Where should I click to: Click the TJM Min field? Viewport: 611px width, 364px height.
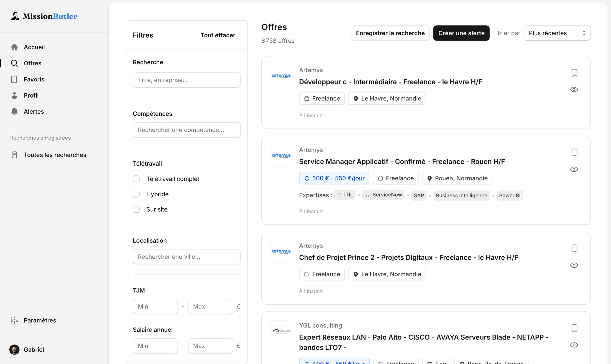[x=155, y=306]
